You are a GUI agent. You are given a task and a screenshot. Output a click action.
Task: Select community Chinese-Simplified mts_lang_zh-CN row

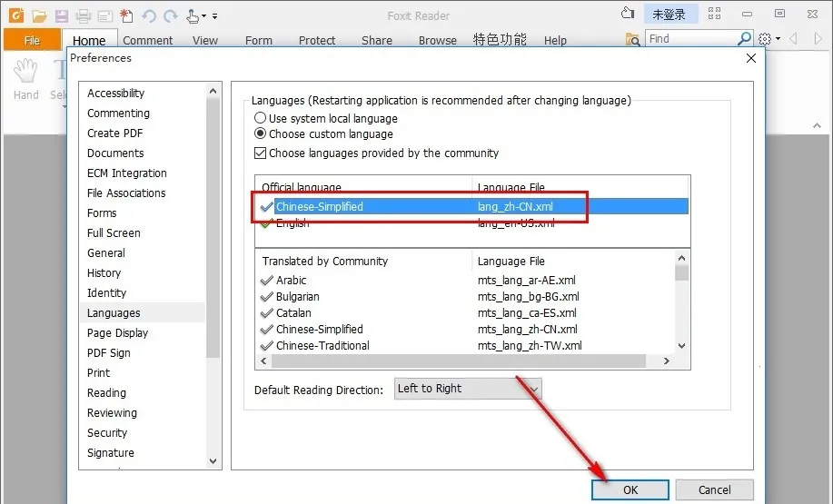[465, 330]
